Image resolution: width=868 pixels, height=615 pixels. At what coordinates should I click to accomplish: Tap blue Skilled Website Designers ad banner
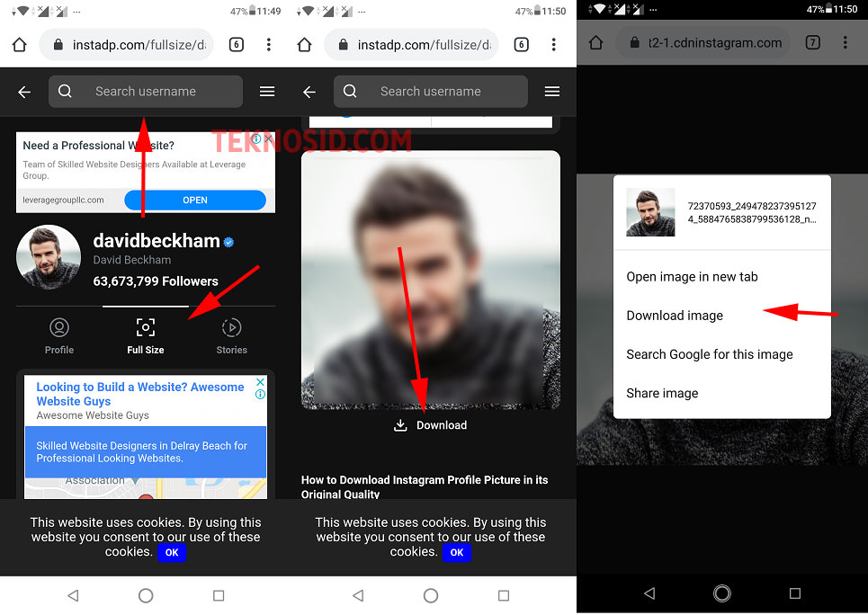click(146, 451)
